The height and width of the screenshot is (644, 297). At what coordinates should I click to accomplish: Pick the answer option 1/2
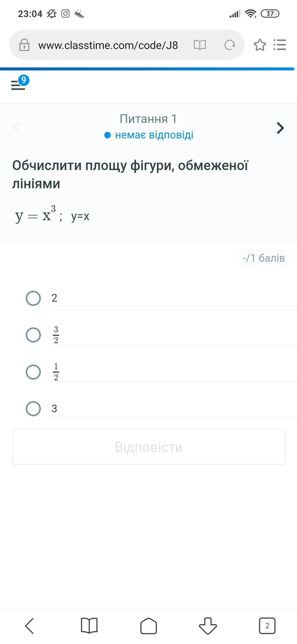pos(33,372)
